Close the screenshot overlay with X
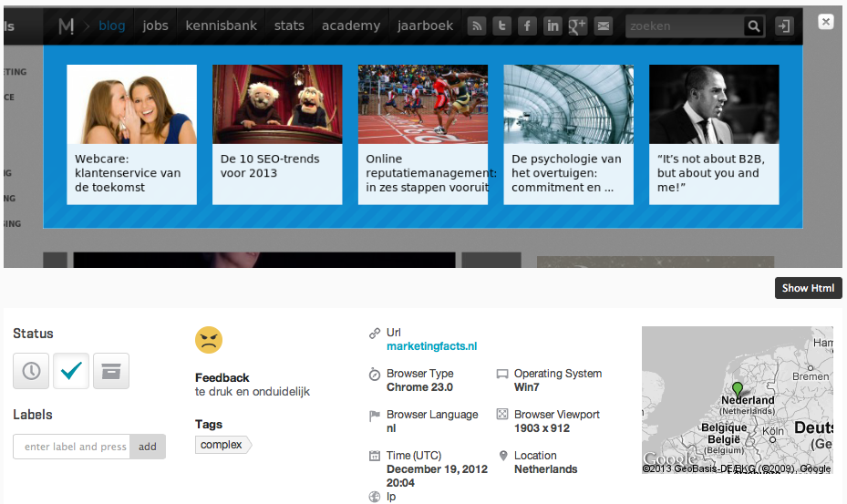Viewport: 847px width, 504px height. [825, 21]
